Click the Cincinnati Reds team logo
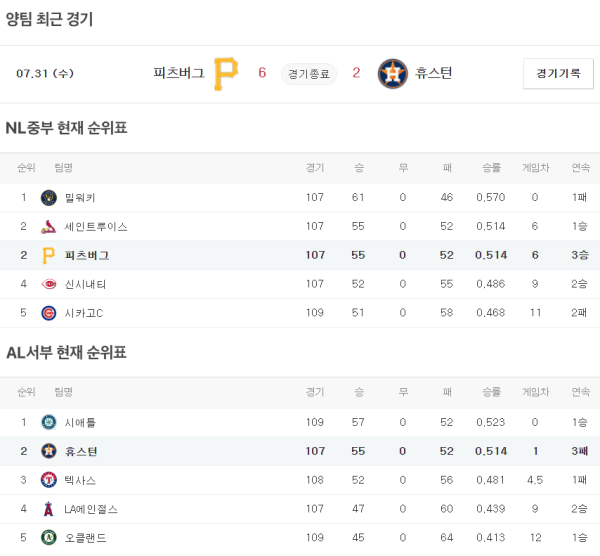Image resolution: width=600 pixels, height=556 pixels. [x=49, y=285]
